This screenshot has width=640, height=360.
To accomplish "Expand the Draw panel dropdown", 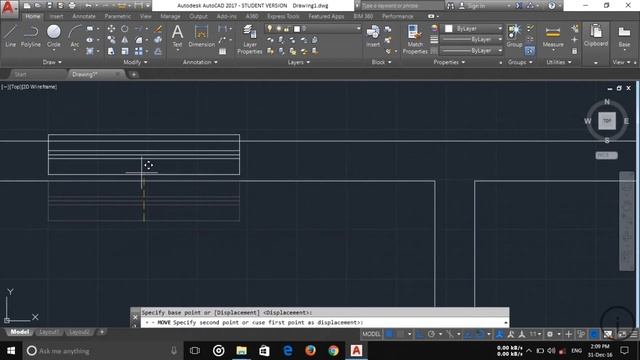I will coord(52,62).
